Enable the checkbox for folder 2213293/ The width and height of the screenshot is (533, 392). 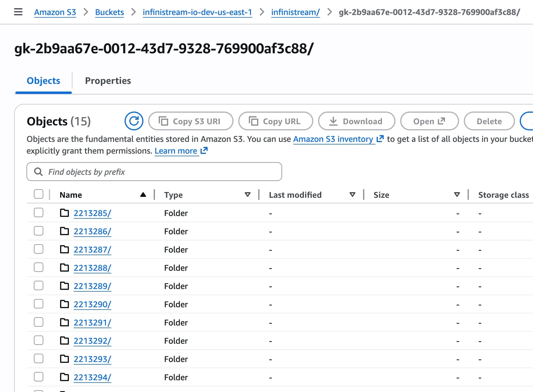[x=39, y=358]
